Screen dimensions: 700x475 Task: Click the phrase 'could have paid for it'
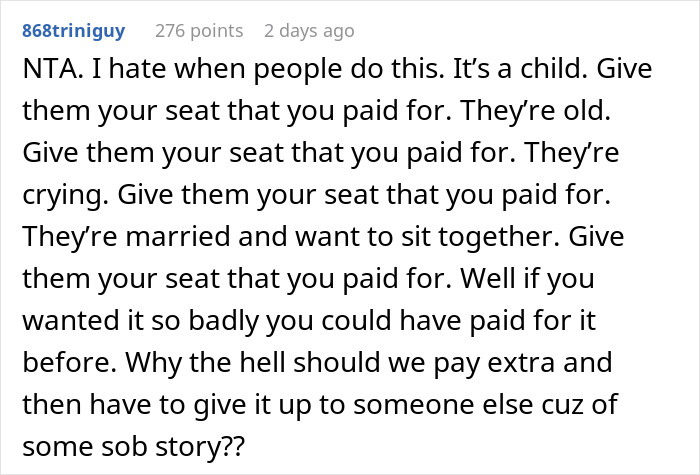tap(458, 321)
